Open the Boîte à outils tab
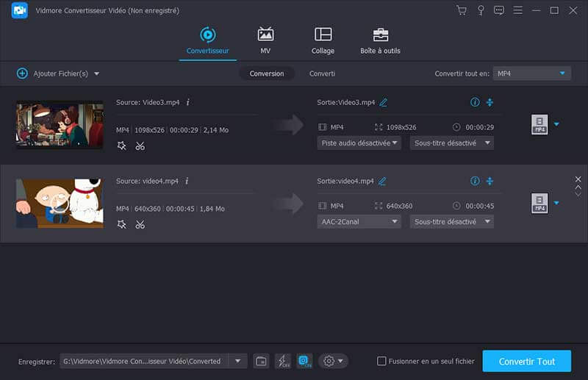Viewport: 588px width, 380px height. 380,40
